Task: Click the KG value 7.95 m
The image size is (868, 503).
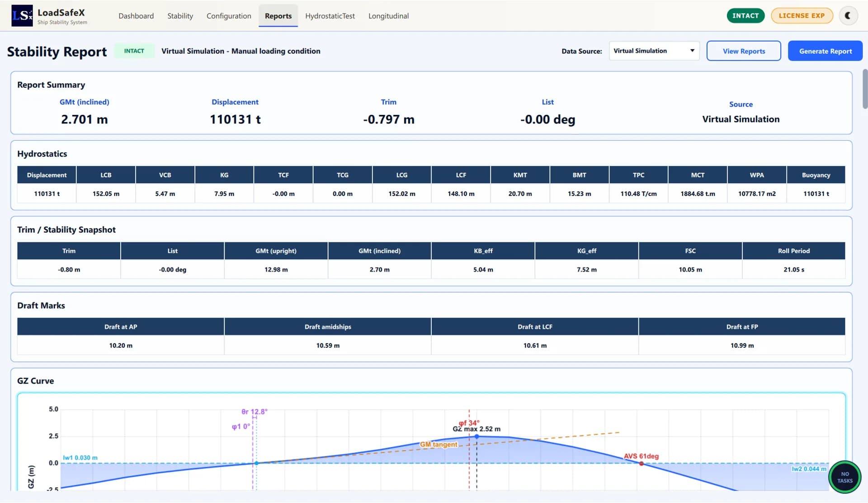Action: coord(224,194)
